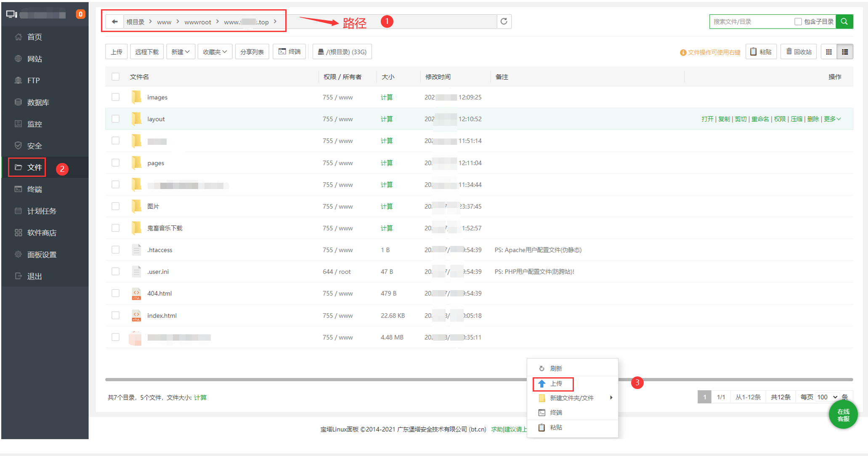
Task: Click the 上传 toolbar button
Action: [x=116, y=52]
